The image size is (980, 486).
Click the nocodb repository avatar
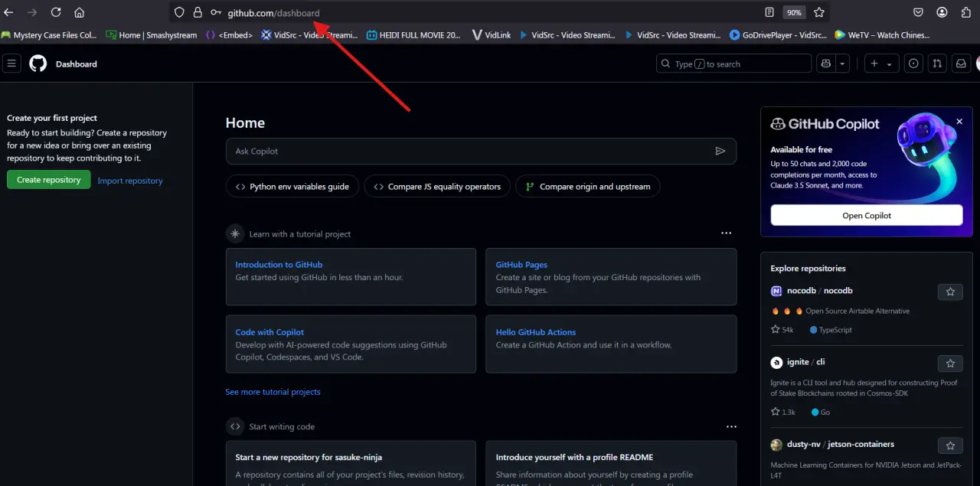(776, 291)
